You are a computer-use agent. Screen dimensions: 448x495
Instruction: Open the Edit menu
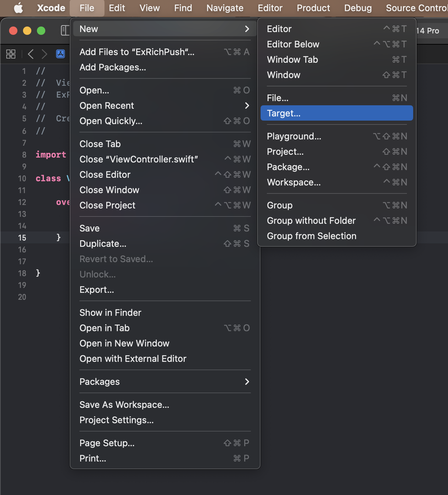(117, 8)
